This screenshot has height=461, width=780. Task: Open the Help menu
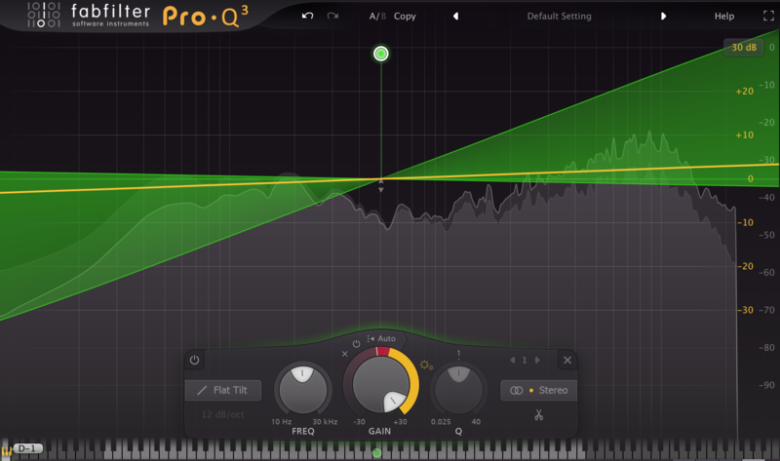point(724,16)
